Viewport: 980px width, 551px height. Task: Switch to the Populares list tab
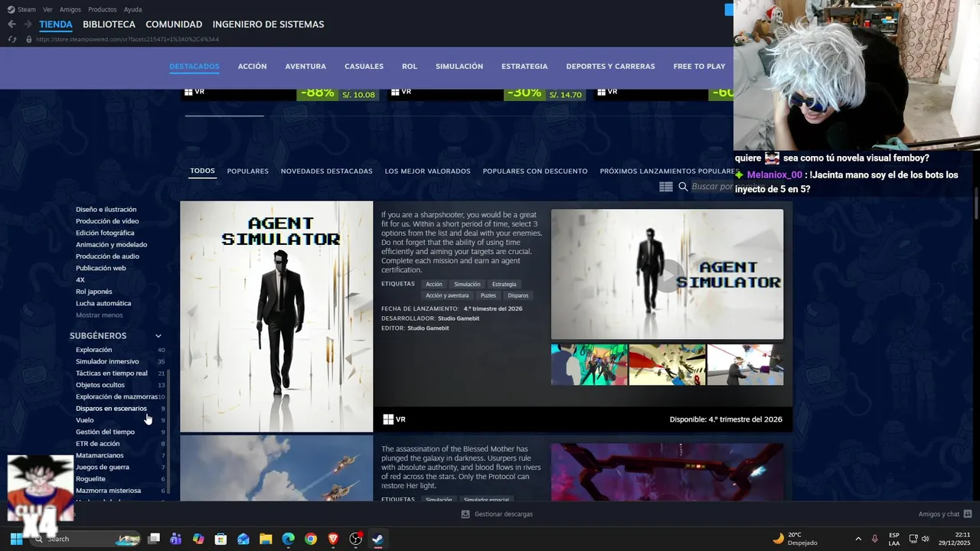[247, 171]
